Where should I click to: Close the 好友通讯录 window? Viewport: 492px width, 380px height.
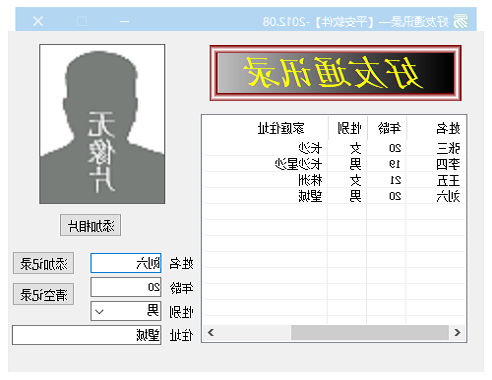point(38,22)
